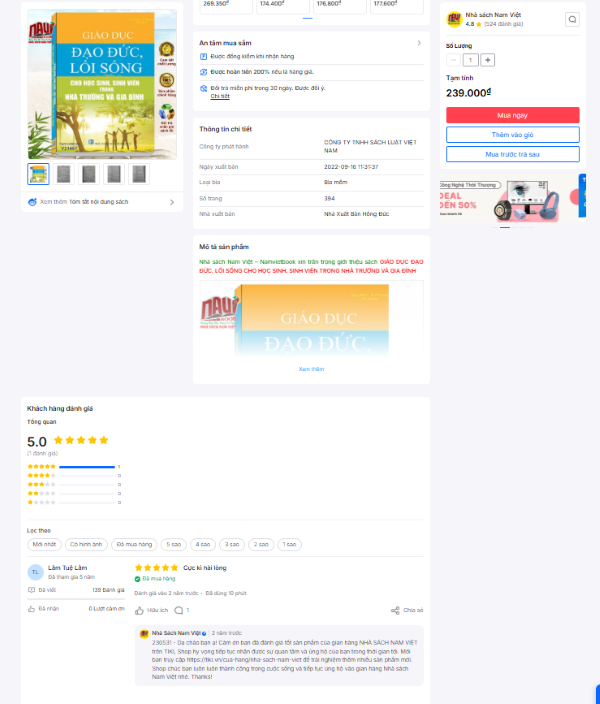600x704 pixels.
Task: Mark the review as Hữu ích
Action: (x=151, y=610)
